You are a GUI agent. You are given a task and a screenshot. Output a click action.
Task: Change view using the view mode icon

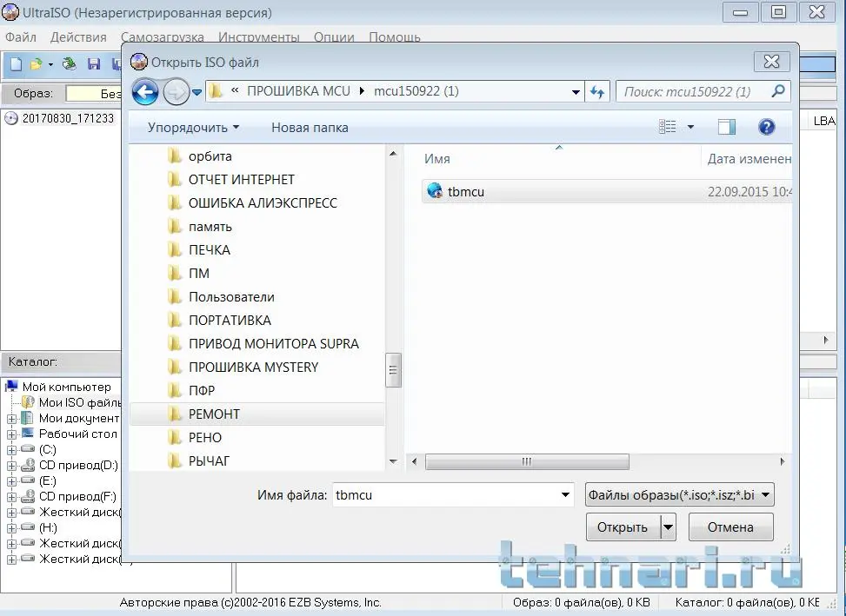[x=668, y=127]
